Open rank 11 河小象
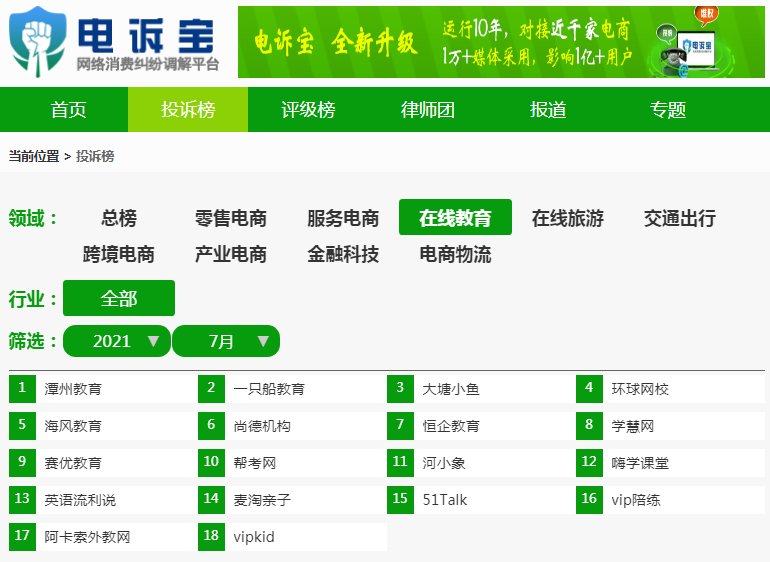Screen dimensions: 770x562 481,463
